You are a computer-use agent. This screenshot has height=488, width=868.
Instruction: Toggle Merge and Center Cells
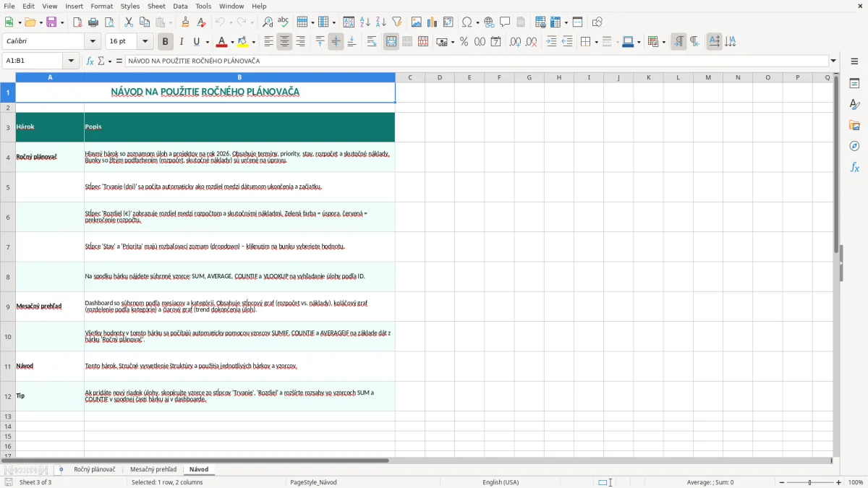391,42
